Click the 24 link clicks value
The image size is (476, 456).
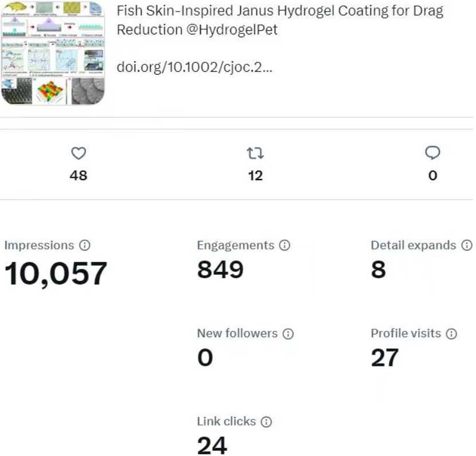(212, 446)
